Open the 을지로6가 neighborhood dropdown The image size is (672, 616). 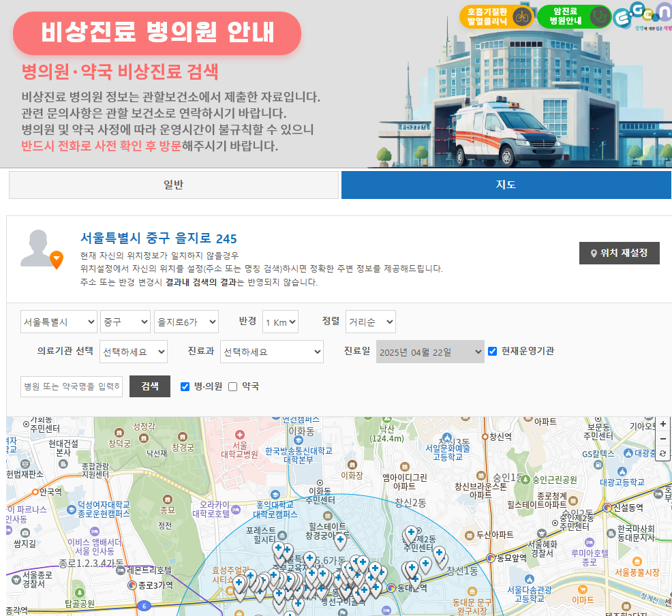point(187,322)
